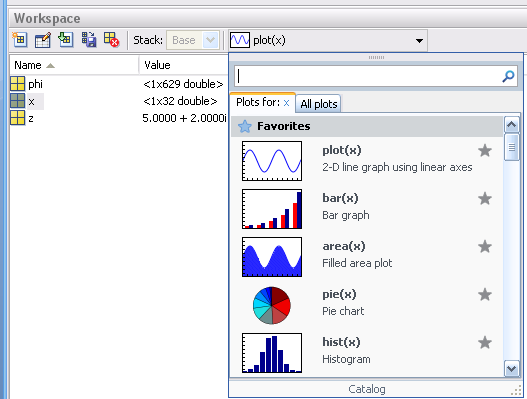The height and width of the screenshot is (399, 527).
Task: Click the z variable grid icon
Action: click(x=17, y=118)
